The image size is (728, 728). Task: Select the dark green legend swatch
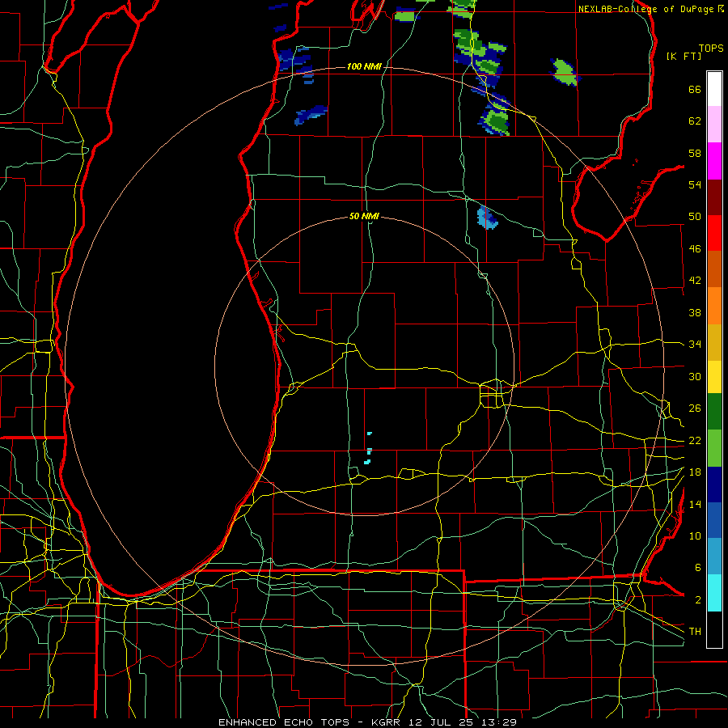(x=714, y=412)
